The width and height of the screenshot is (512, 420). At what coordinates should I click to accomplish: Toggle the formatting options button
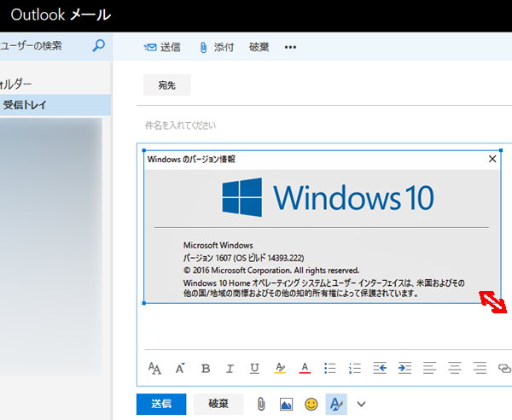pyautogui.click(x=336, y=404)
